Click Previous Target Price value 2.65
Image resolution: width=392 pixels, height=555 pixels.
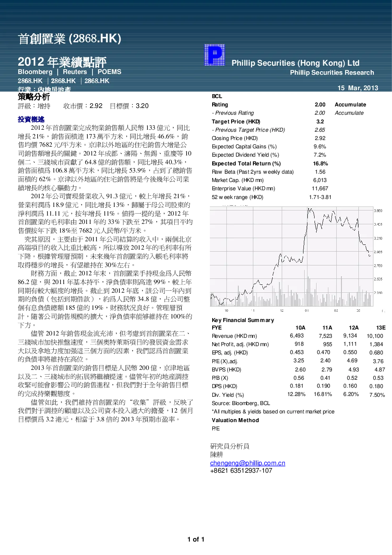click(320, 130)
